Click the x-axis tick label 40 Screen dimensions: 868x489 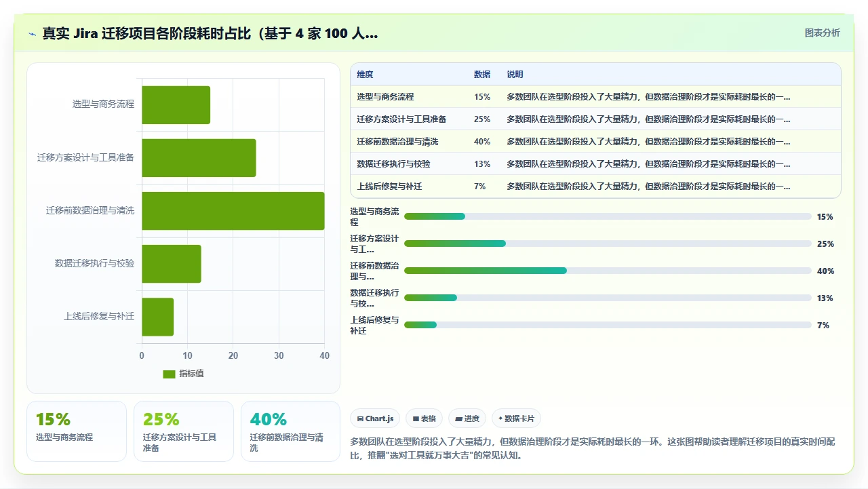[x=324, y=355]
